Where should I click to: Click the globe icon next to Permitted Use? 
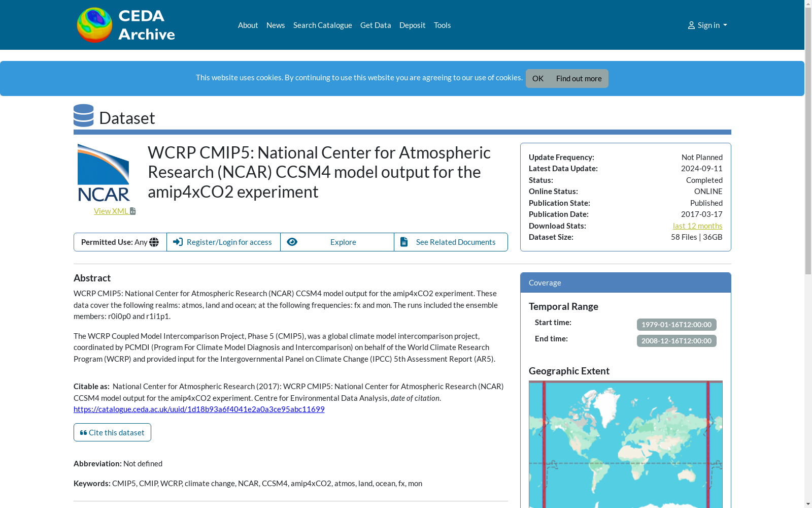154,242
